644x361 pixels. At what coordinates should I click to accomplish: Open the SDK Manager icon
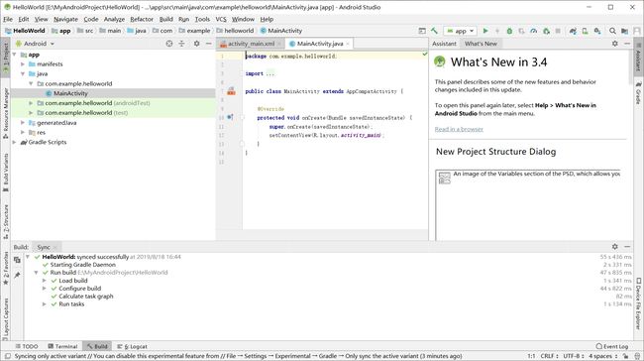point(597,31)
